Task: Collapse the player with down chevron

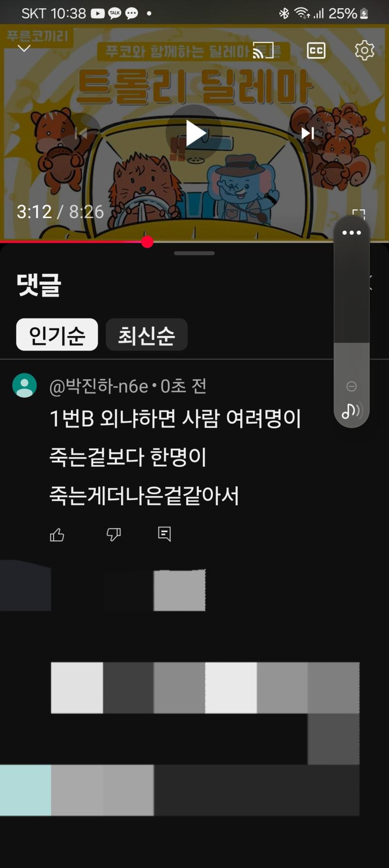Action: click(x=24, y=48)
